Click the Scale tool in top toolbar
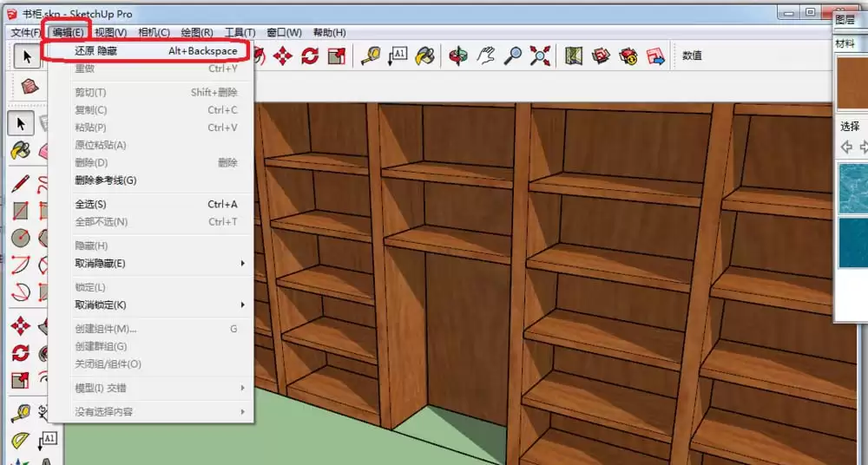This screenshot has height=465, width=868. pos(337,56)
